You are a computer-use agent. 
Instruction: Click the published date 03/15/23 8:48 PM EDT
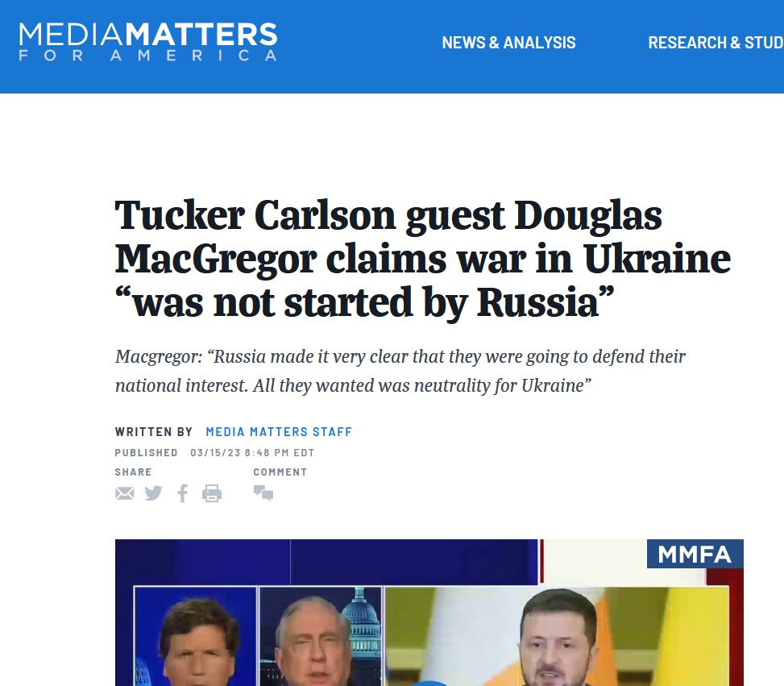(x=252, y=453)
